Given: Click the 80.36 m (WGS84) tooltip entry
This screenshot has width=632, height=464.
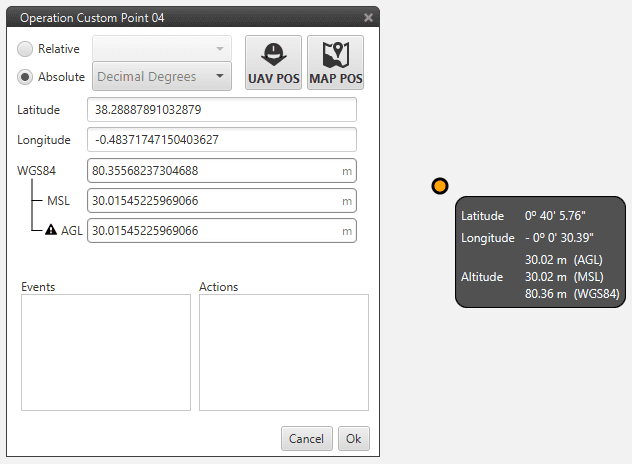Looking at the screenshot, I should [572, 294].
